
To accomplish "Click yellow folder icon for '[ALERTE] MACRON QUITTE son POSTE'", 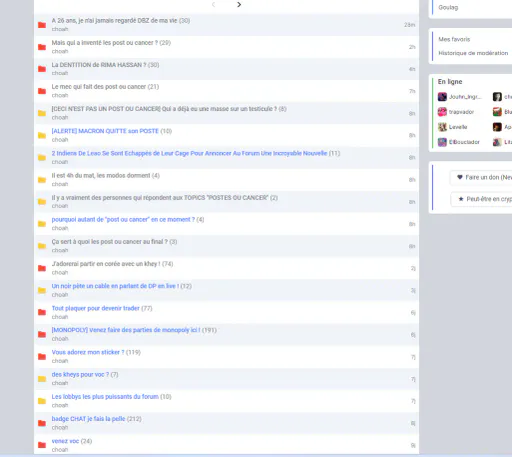I will tap(42, 135).
